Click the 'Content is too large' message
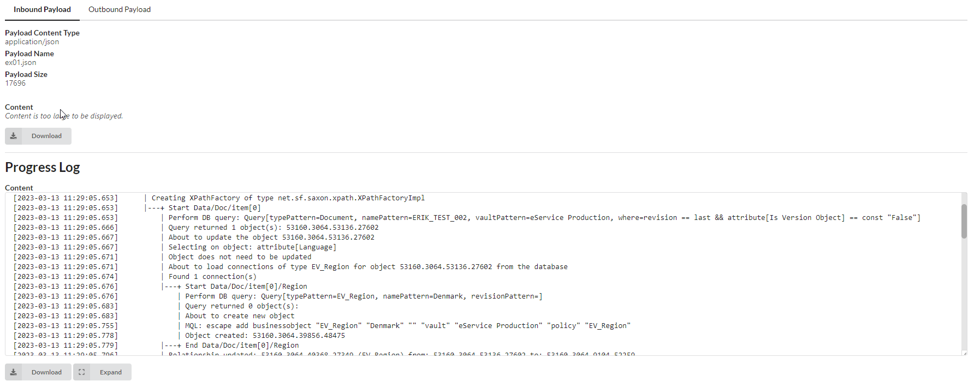 coord(64,116)
